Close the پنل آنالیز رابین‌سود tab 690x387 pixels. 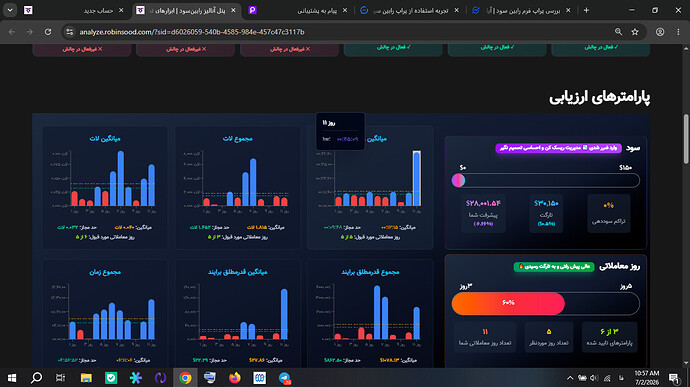tap(233, 10)
